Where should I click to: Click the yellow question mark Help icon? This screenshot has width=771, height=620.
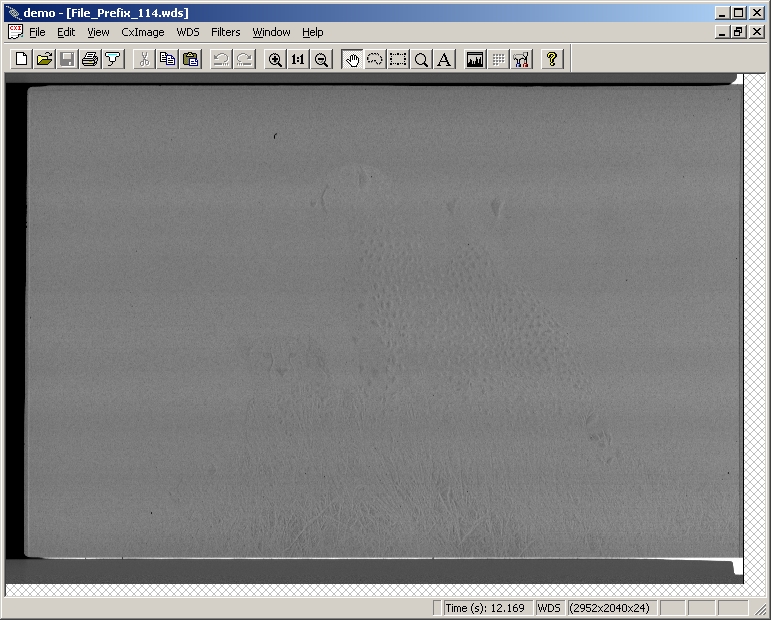552,59
